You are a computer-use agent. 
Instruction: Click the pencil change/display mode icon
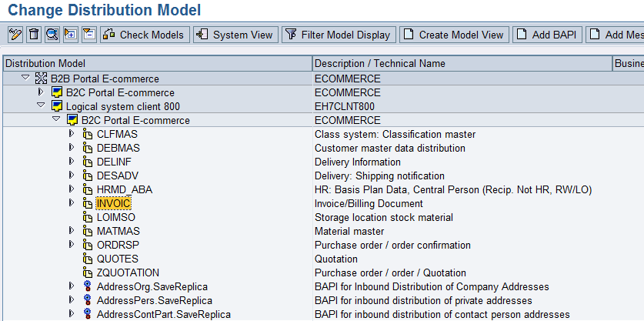(x=15, y=35)
